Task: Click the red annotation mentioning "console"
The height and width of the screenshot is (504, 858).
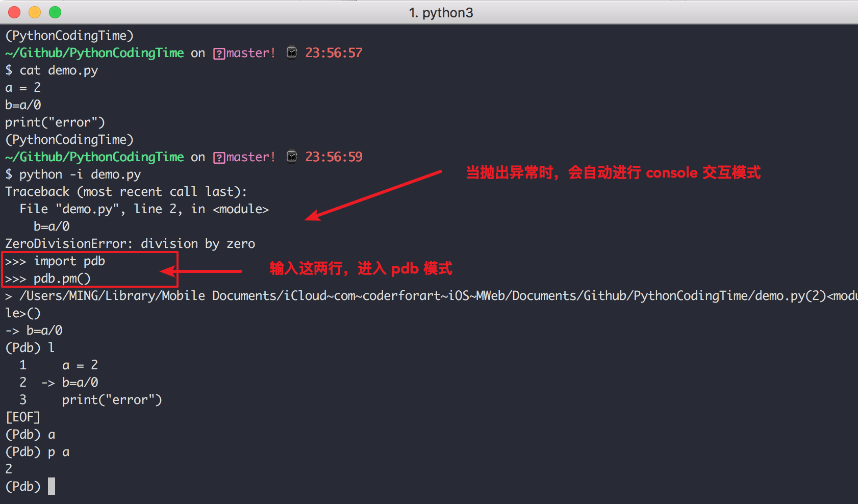Action: coord(613,173)
